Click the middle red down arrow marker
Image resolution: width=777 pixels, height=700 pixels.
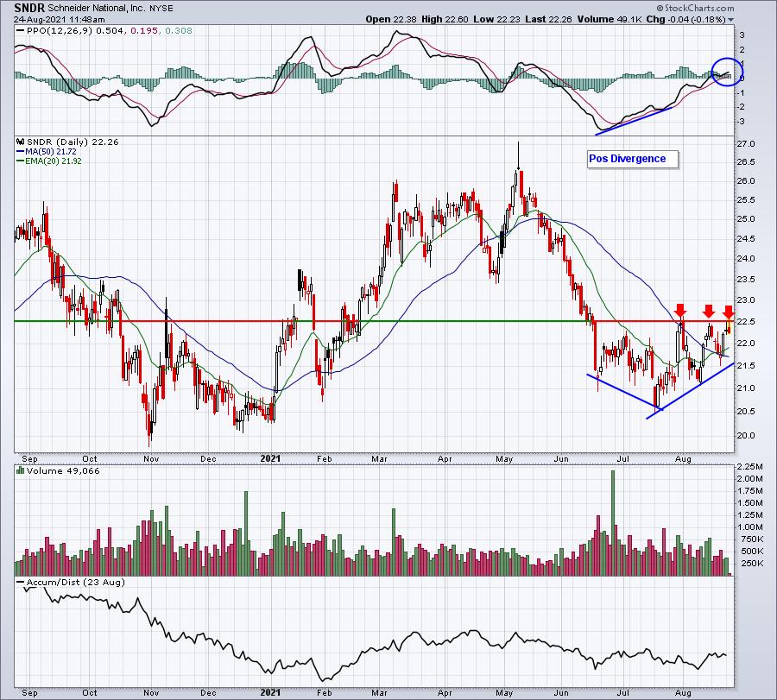click(709, 311)
